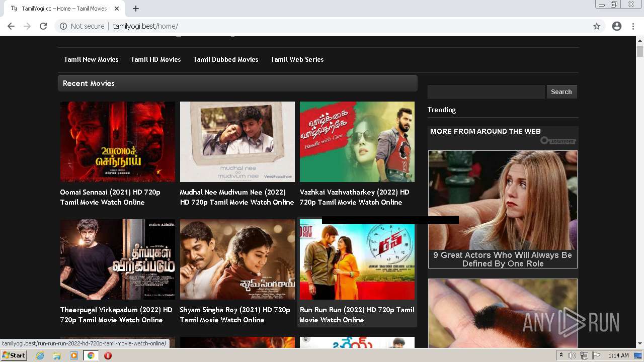
Task: Open Theerpugal Virkapadum movie poster
Action: [x=118, y=259]
